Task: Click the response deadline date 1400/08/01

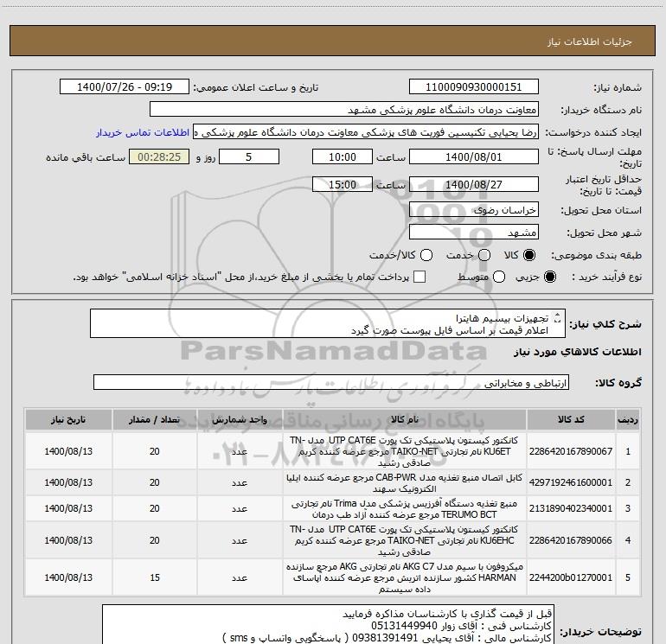Action: (474, 157)
